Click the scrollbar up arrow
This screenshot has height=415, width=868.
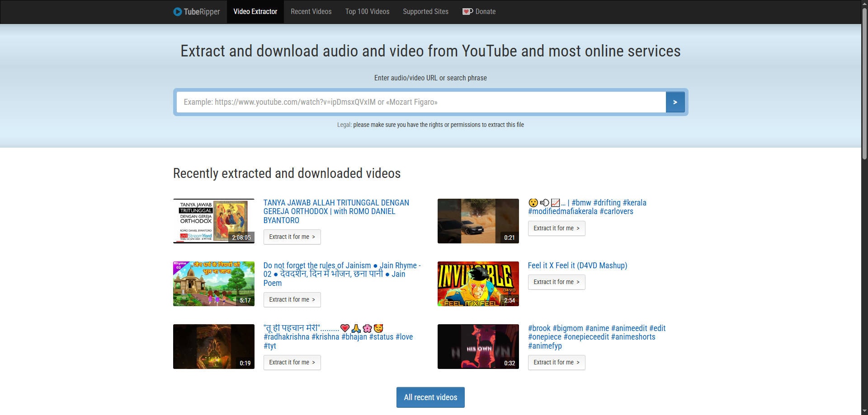coord(864,4)
